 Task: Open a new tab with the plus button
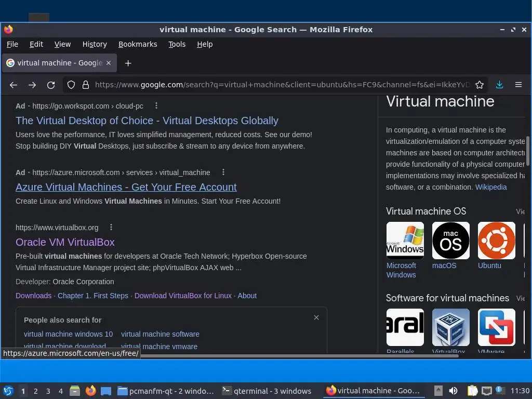click(128, 63)
